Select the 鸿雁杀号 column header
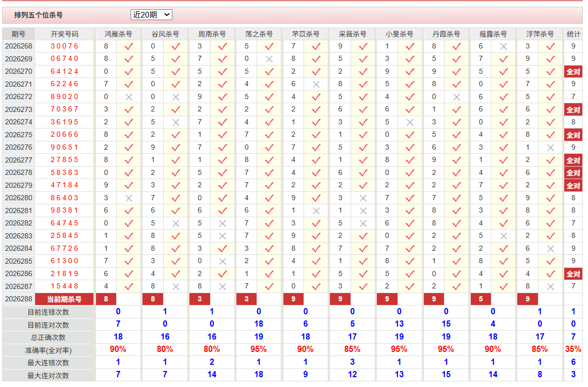The image size is (588, 387). point(118,34)
